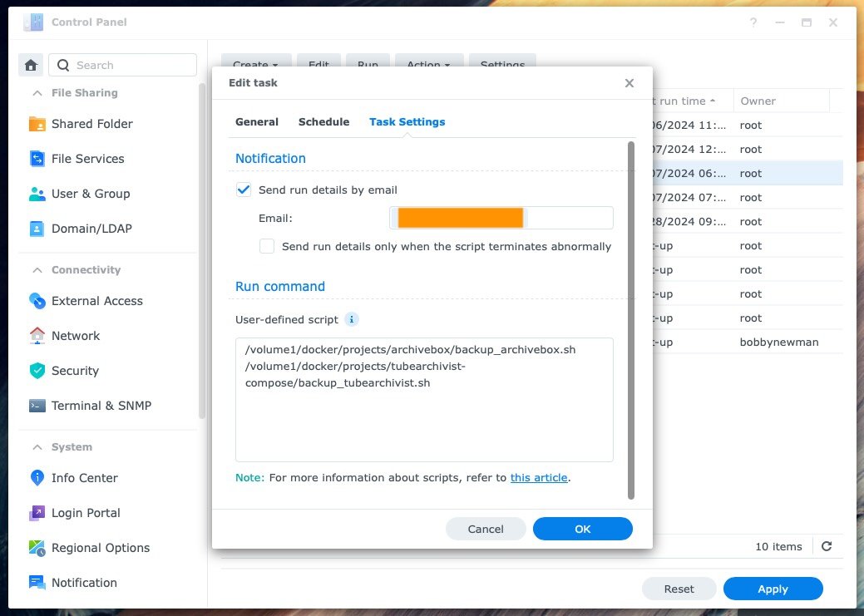Cancel the Edit task dialog
This screenshot has width=864, height=616.
[x=486, y=529]
